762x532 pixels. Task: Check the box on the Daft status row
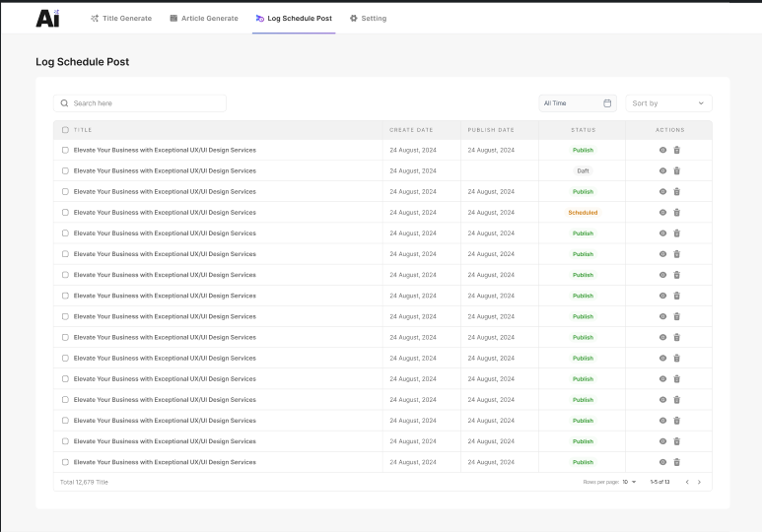tap(65, 170)
